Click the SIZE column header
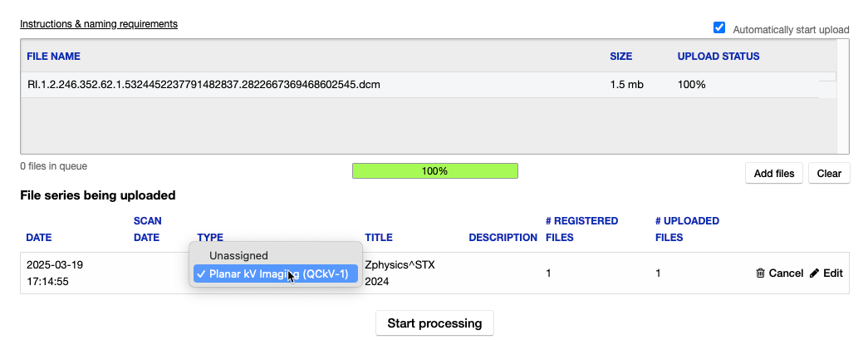This screenshot has height=340, width=868. pos(620,57)
